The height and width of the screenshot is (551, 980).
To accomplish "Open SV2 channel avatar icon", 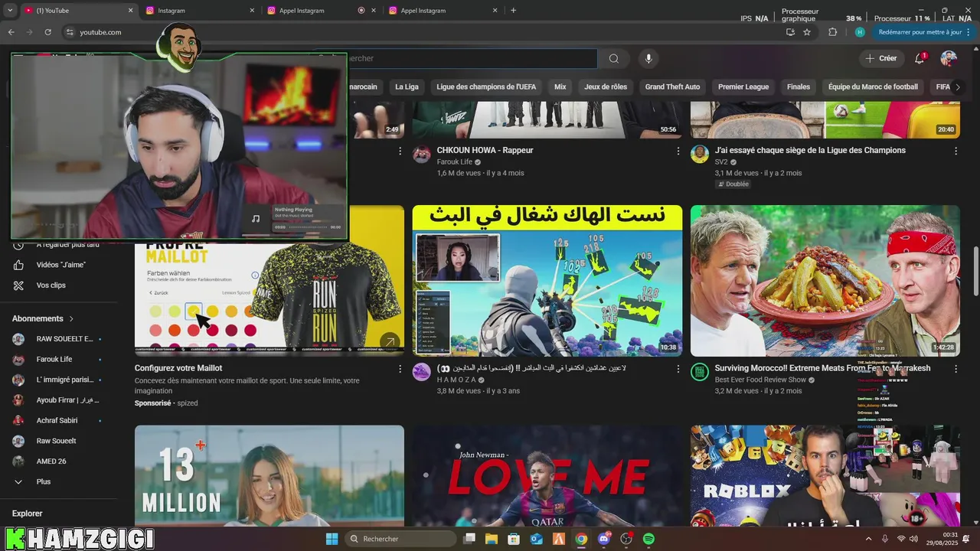I will [x=700, y=155].
